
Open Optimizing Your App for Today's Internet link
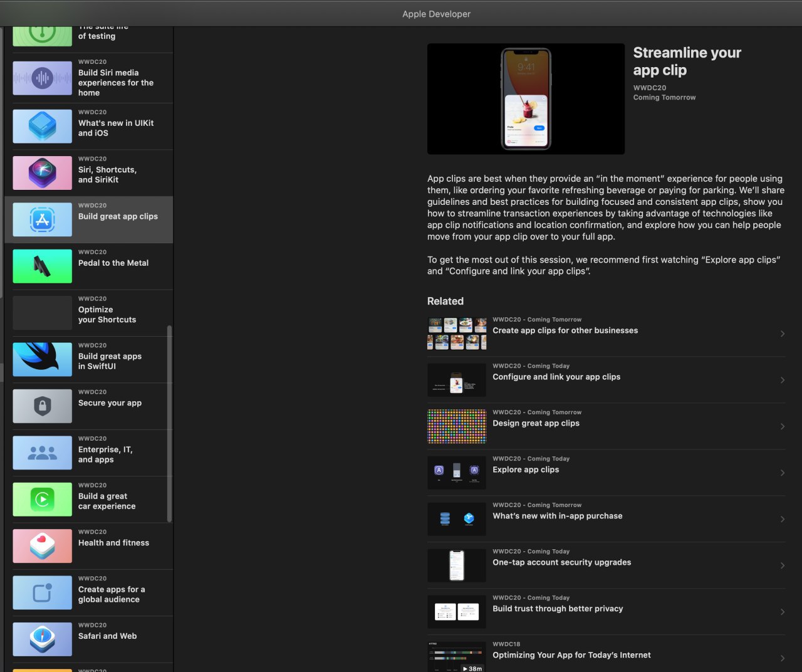[571, 655]
